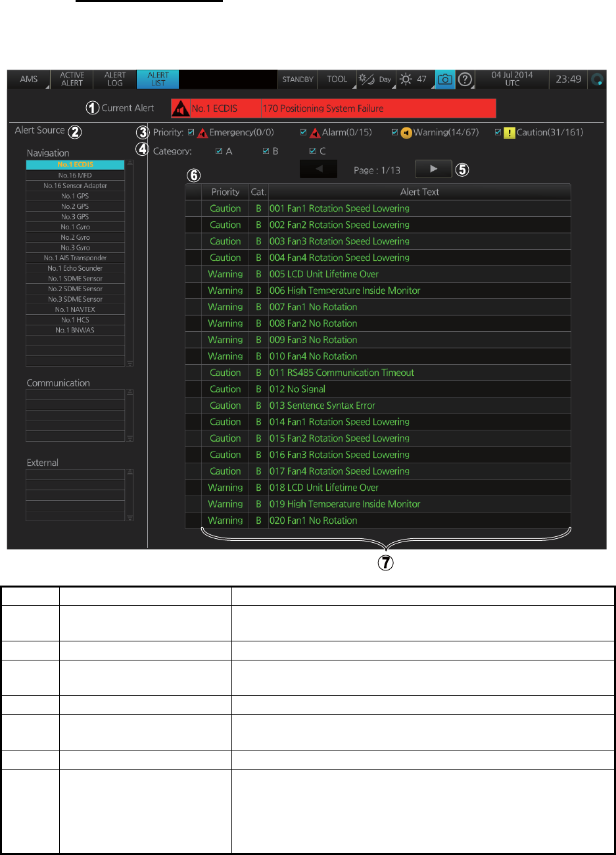The width and height of the screenshot is (616, 855).
Task: Switch to the ACTIVE ALERT tab
Action: pos(72,79)
